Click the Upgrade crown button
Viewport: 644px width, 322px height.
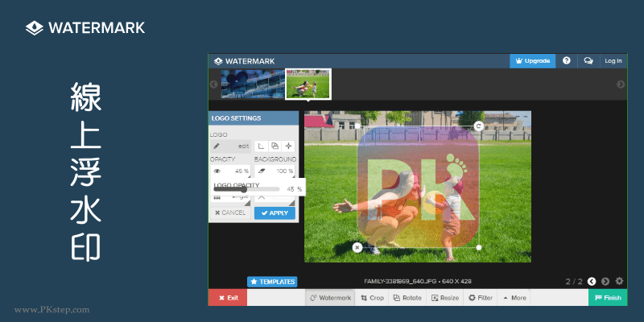532,61
